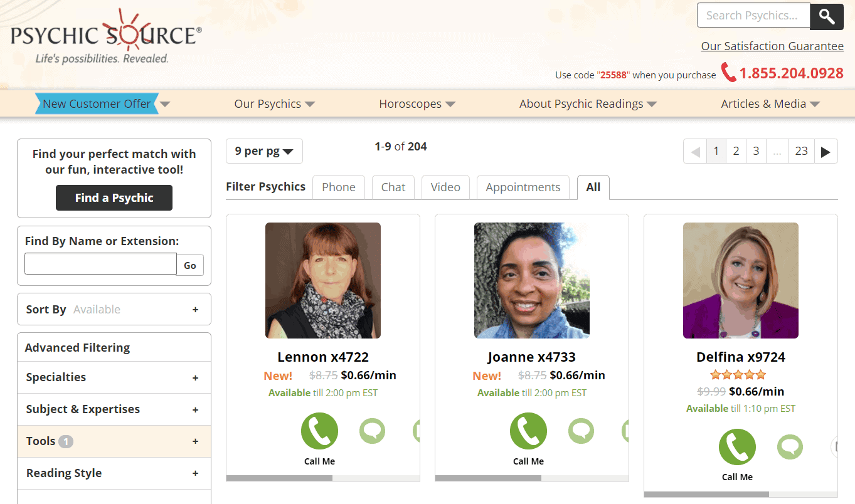Open Horoscopes menu
Viewport: 855px width, 504px height.
click(417, 104)
